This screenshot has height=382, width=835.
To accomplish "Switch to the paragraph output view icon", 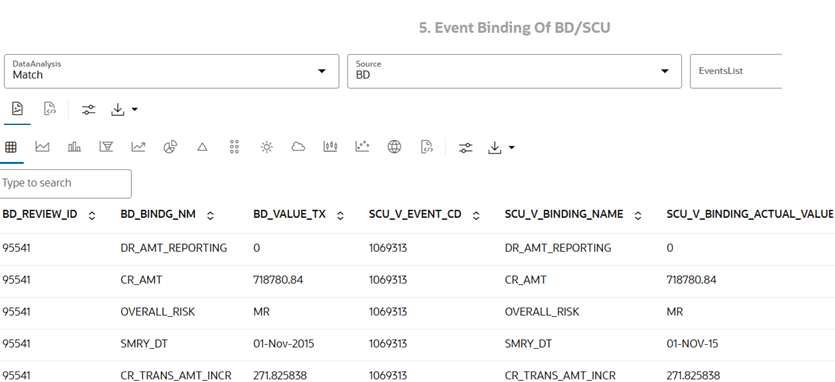I will 17,109.
